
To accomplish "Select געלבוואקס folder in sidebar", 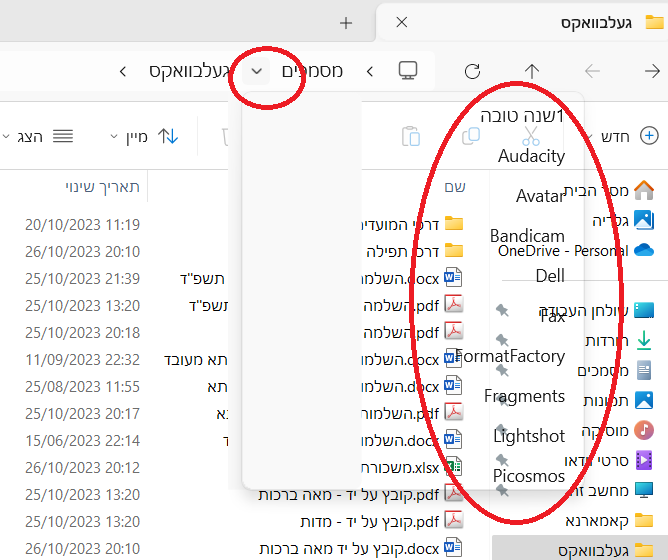I will [x=580, y=550].
